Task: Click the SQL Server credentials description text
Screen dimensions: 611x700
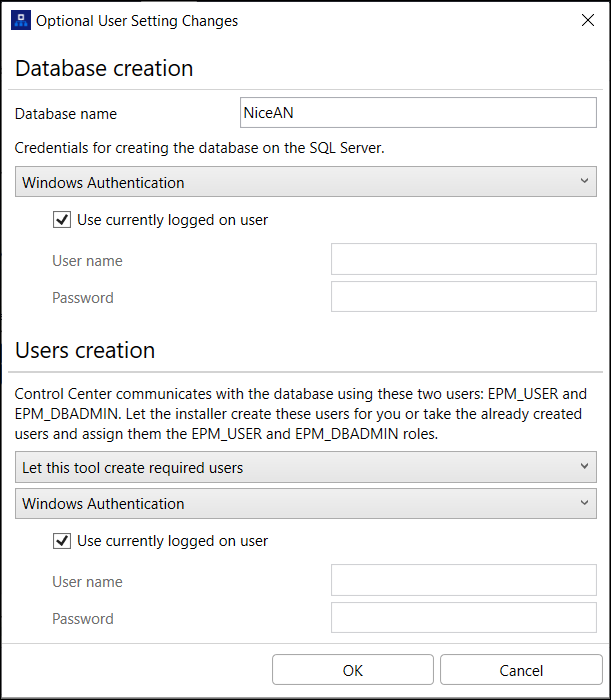Action: tap(200, 148)
